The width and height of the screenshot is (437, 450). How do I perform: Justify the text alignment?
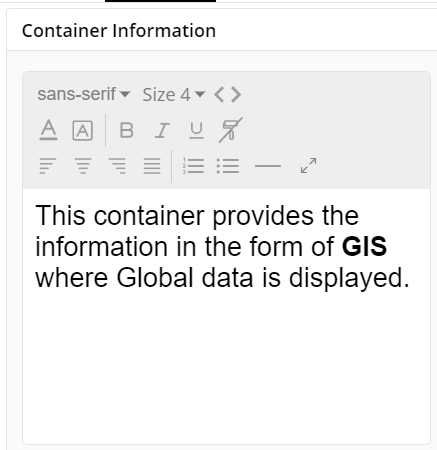coord(152,166)
